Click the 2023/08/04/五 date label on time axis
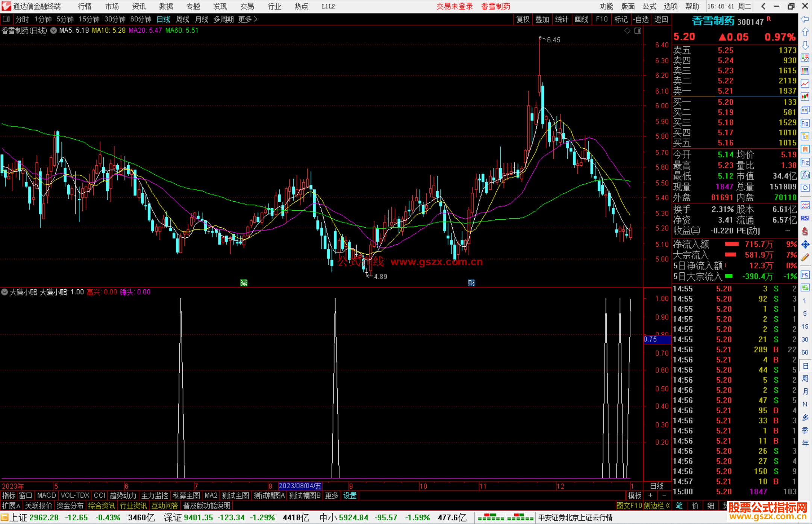 point(300,486)
